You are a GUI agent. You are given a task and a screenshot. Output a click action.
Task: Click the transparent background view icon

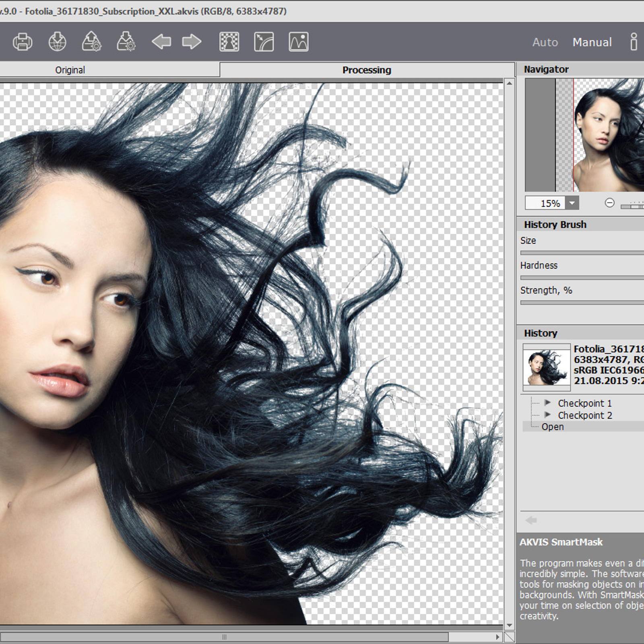(229, 41)
